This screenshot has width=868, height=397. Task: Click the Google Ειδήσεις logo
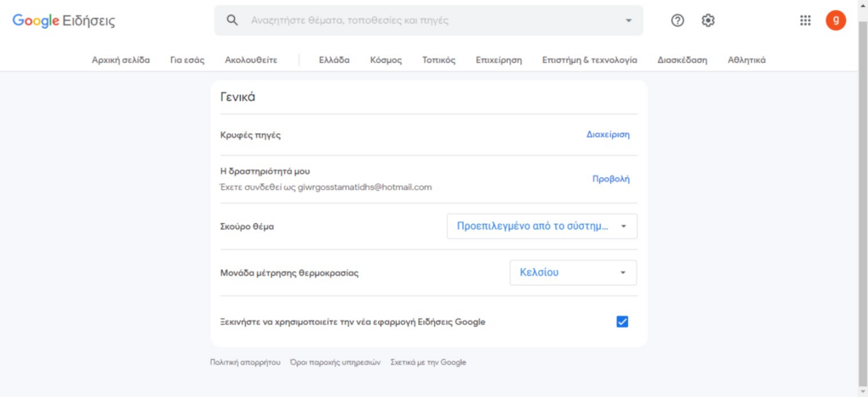point(64,21)
